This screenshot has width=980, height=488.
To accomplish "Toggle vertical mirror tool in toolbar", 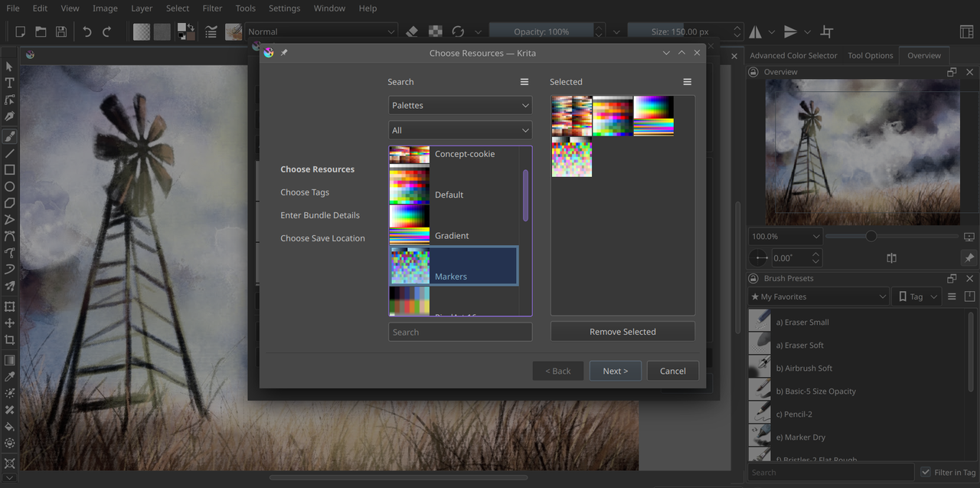I will pos(790,31).
